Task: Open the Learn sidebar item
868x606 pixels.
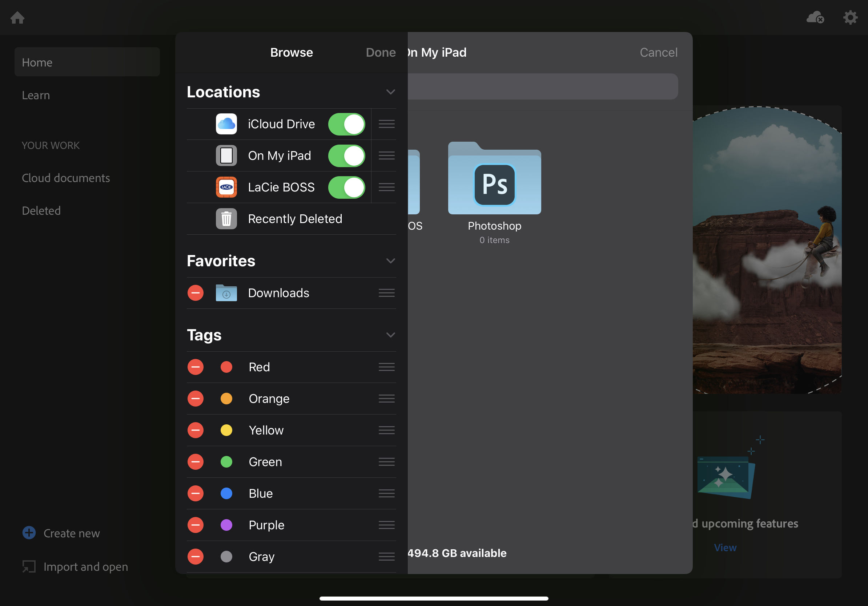Action: pyautogui.click(x=36, y=95)
